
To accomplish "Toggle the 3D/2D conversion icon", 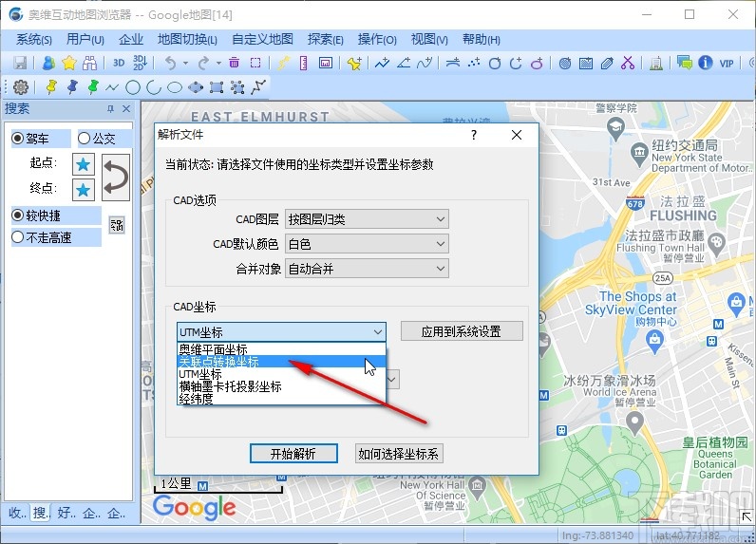I will point(140,63).
